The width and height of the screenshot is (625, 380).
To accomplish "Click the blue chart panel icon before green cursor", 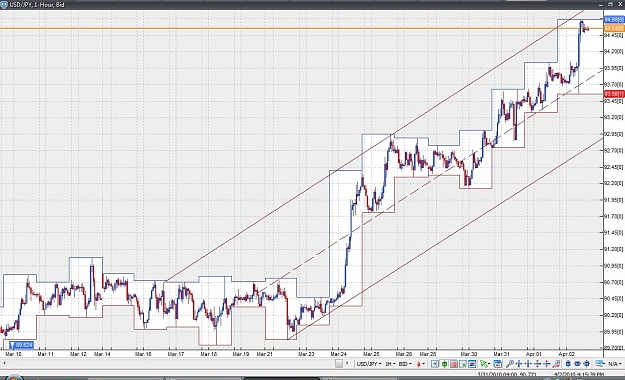I will point(472,364).
